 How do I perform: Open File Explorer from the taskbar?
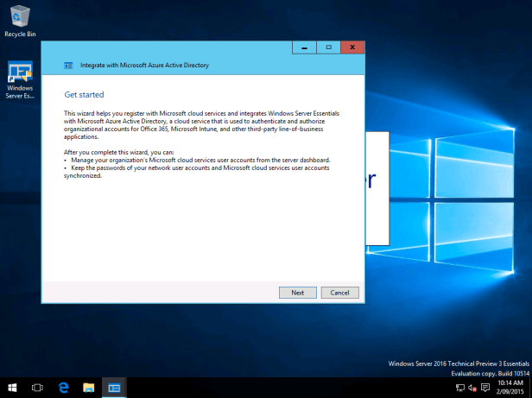click(x=88, y=388)
